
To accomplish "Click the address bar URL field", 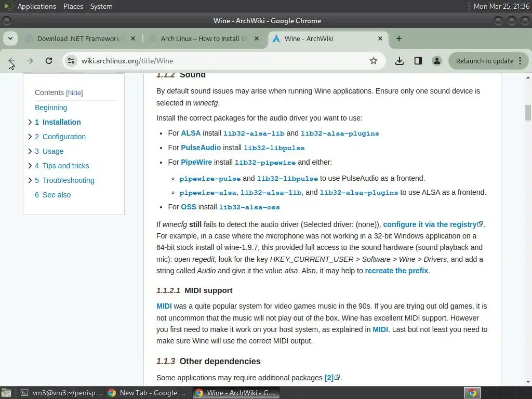I will click(217, 61).
